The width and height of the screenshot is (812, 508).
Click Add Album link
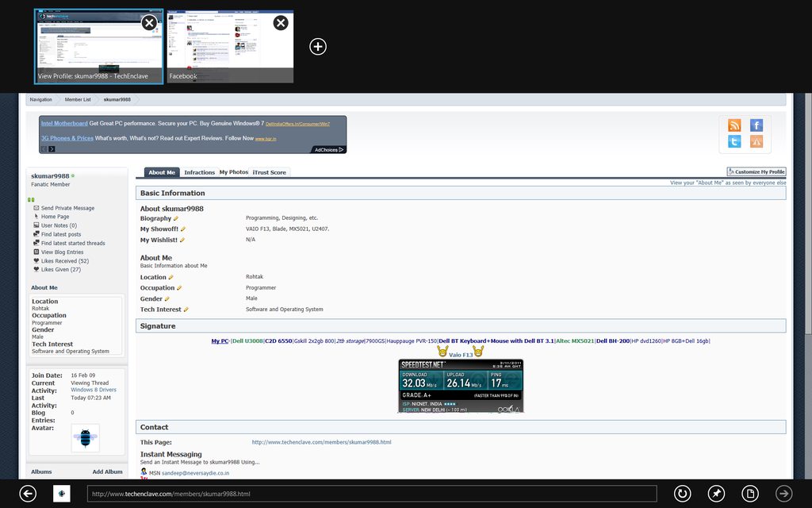tap(107, 471)
